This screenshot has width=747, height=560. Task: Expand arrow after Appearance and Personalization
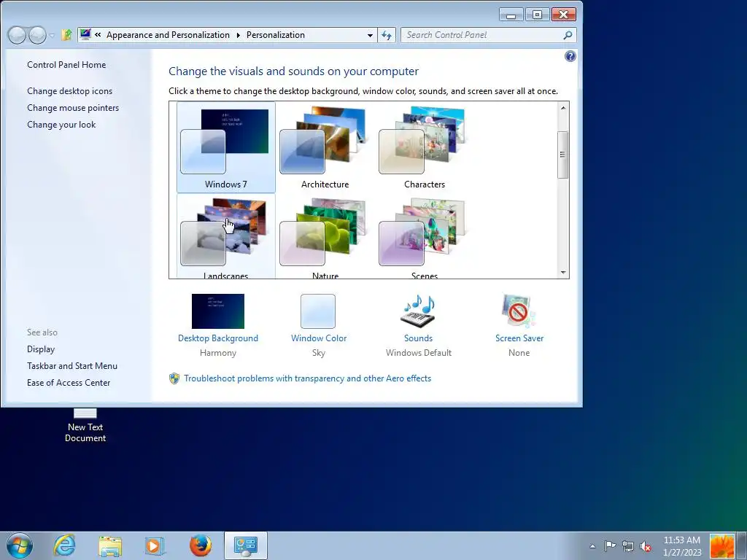tap(239, 35)
